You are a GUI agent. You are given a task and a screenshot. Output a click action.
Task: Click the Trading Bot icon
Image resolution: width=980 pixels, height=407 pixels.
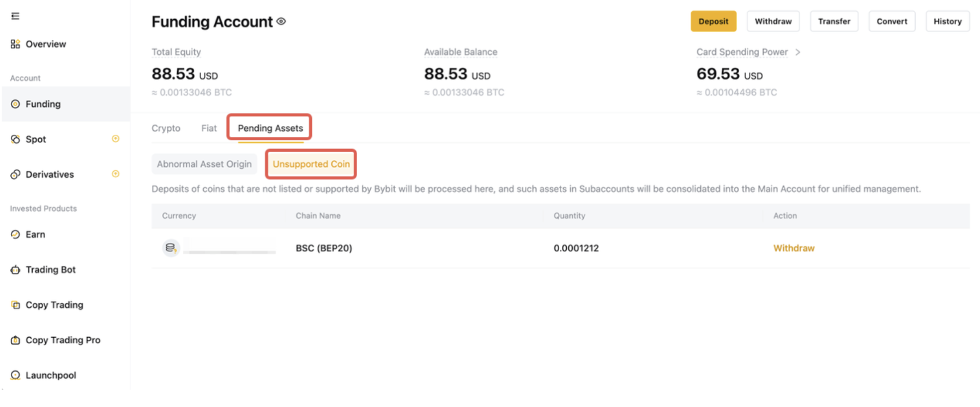(15, 270)
